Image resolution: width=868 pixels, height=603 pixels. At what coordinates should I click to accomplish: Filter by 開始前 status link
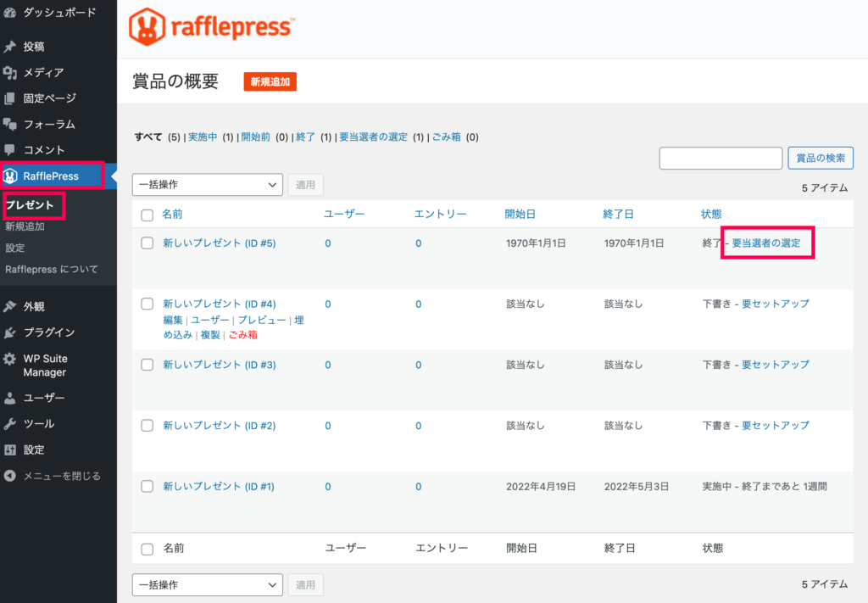(x=256, y=137)
